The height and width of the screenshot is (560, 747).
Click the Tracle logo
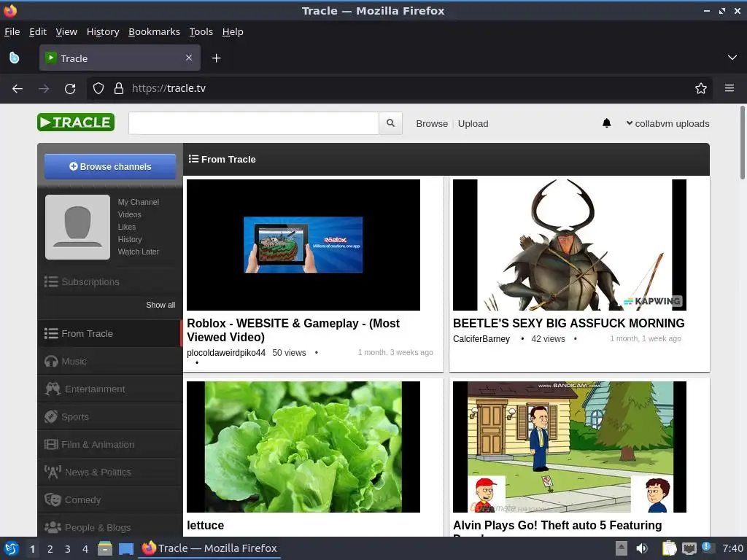click(76, 122)
